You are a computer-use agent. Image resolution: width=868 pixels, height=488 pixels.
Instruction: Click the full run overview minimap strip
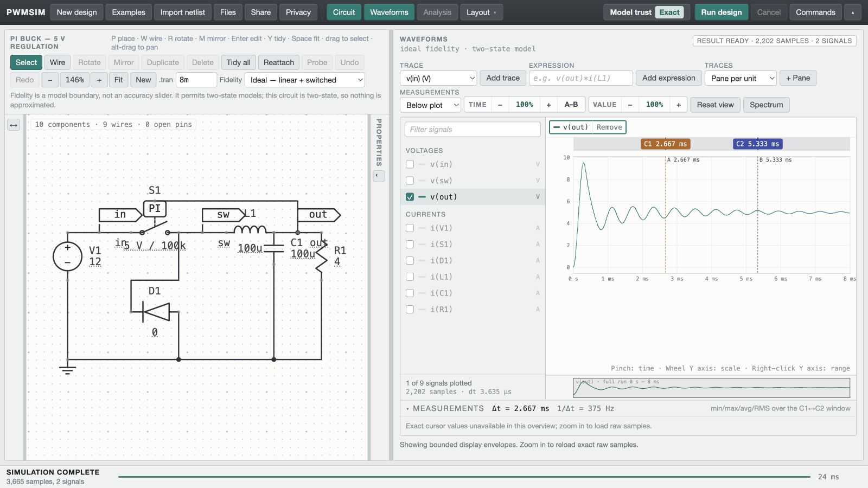point(711,388)
